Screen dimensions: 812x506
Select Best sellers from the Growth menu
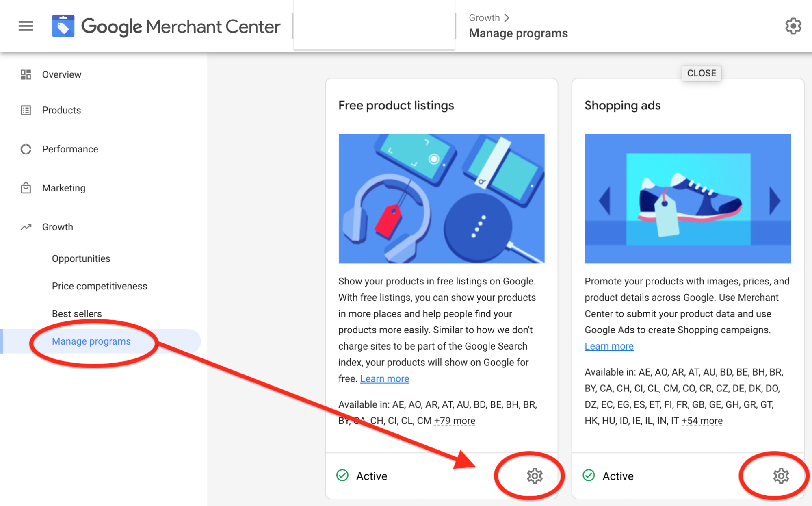[76, 313]
